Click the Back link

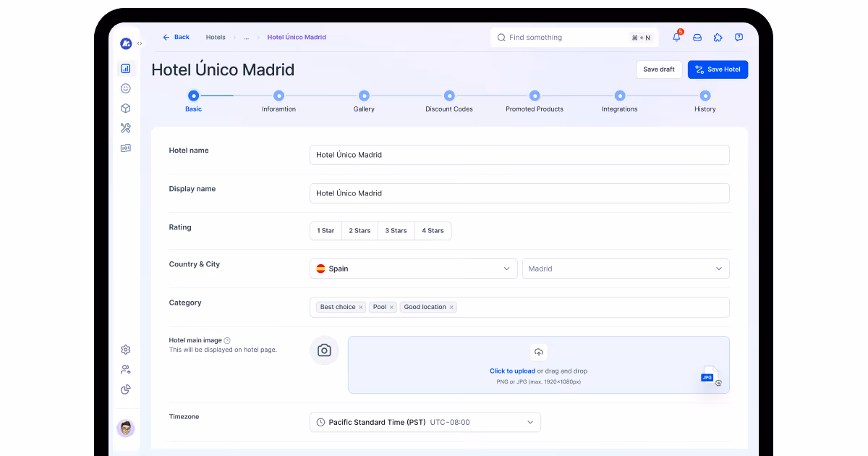point(176,37)
